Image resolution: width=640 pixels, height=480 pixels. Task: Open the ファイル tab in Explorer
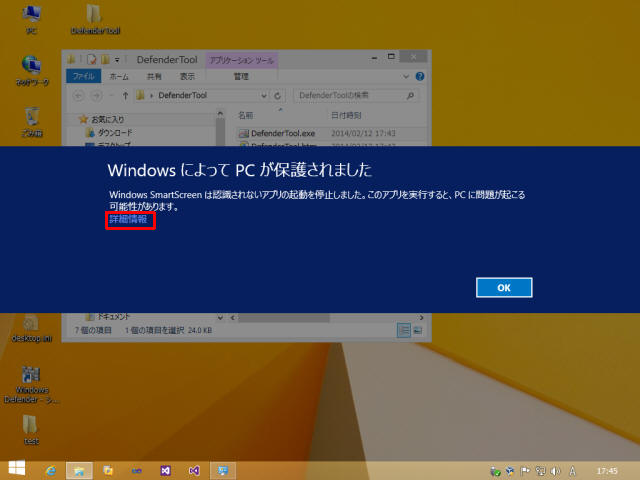84,76
